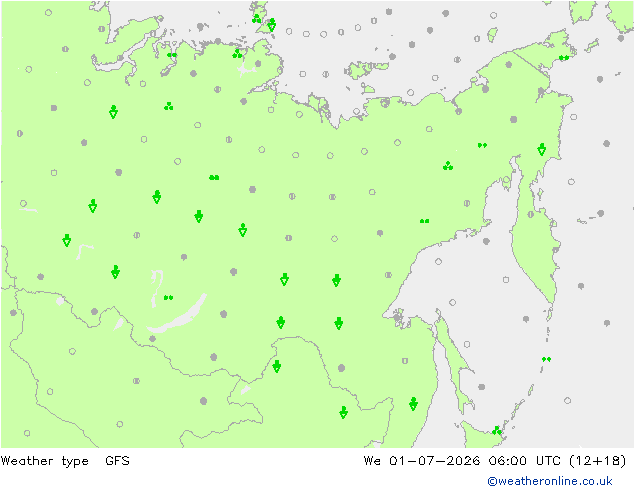Click the green shower symbol north of Kamchatka peninsula
Viewport: 634px width, 490px height.
(x=542, y=149)
